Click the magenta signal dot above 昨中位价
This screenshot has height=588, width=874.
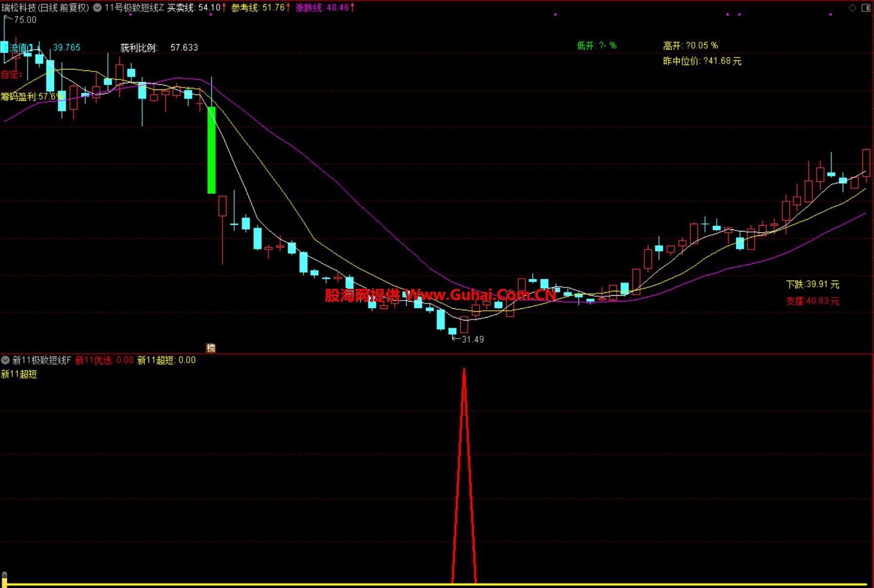pos(727,15)
